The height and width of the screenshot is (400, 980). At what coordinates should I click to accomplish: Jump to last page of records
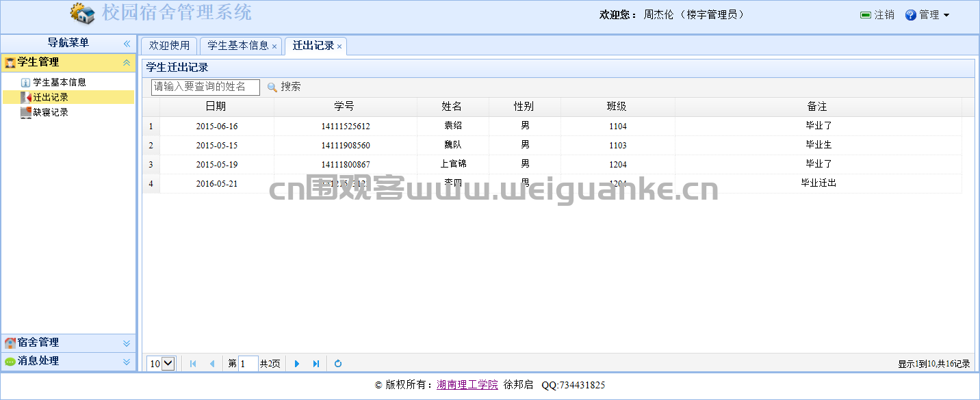pos(316,364)
